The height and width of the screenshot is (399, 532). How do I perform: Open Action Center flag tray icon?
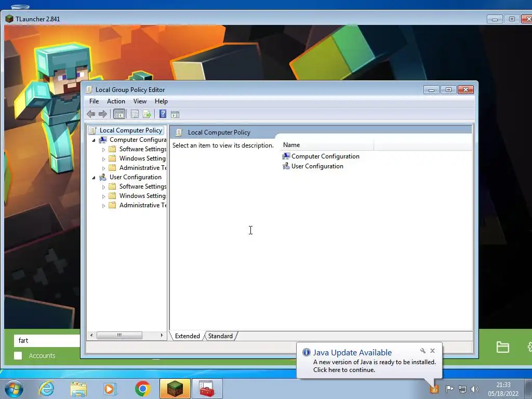(449, 389)
